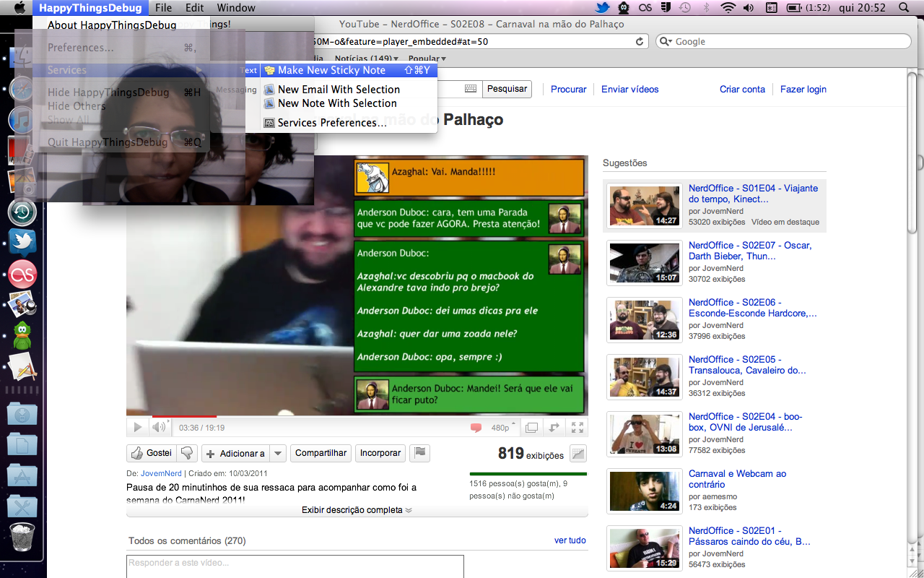Open Time Machine in the Dock
Screen dimensions: 924x578
[22, 212]
